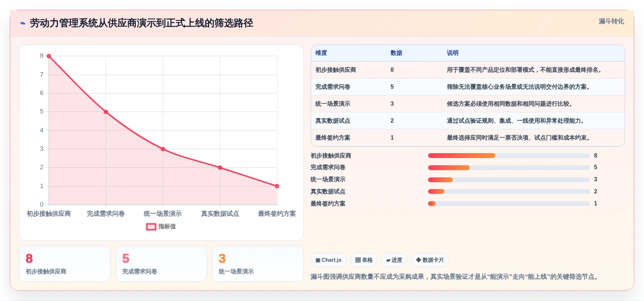
Task: Click the lightning icon beside the title
Action: (23, 23)
